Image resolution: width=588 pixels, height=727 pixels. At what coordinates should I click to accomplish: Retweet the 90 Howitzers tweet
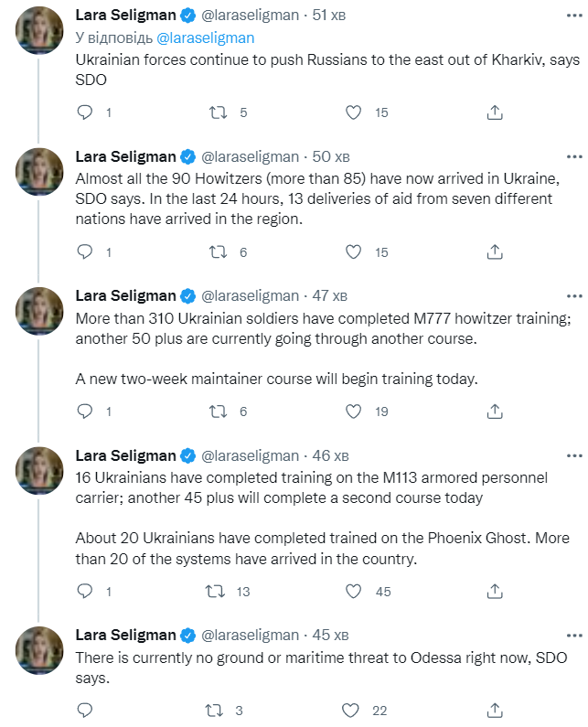click(219, 251)
